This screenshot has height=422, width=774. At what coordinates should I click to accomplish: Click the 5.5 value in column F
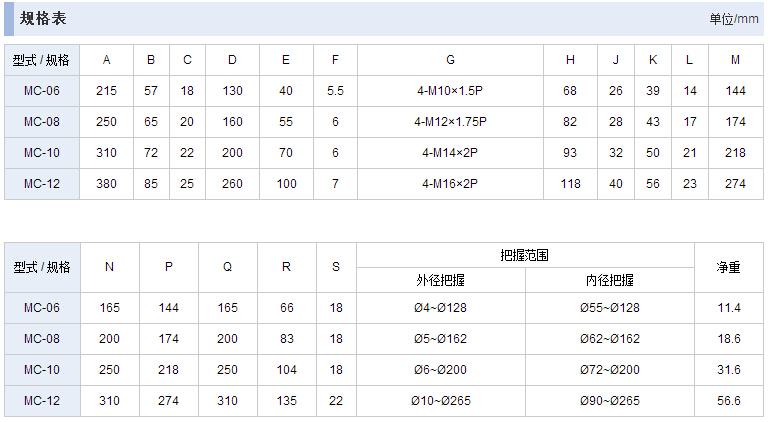click(x=335, y=91)
